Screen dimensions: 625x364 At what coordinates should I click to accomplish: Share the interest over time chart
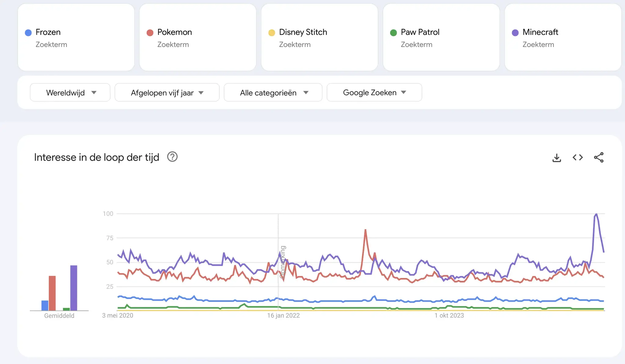pyautogui.click(x=598, y=157)
